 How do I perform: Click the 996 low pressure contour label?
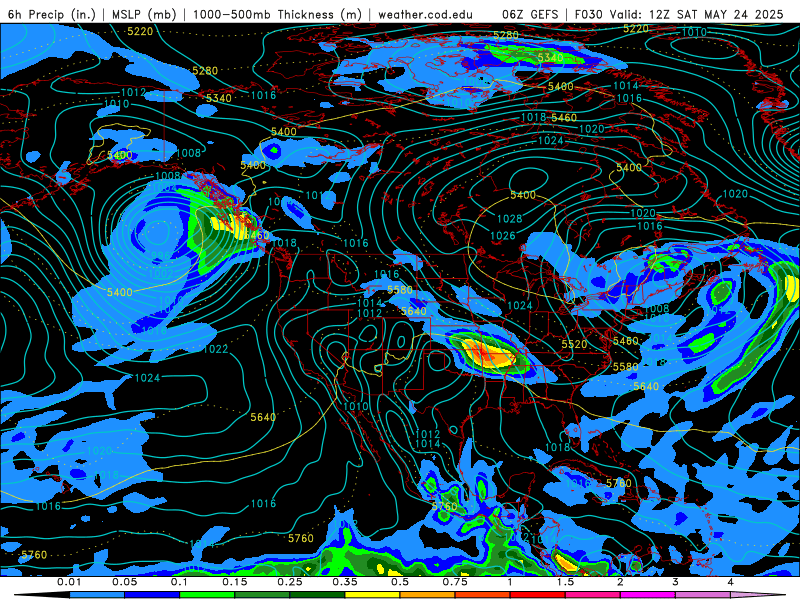(160, 256)
